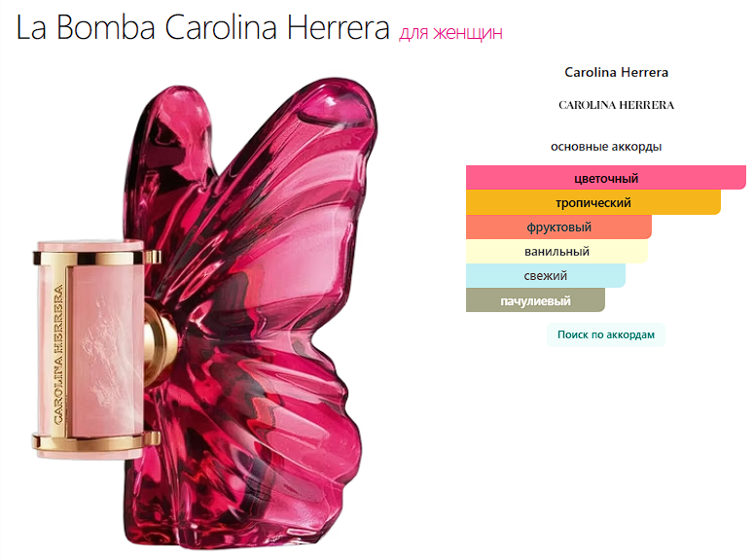Click the пачулиевый accord bar
Image resolution: width=754 pixels, height=560 pixels.
pos(535,300)
